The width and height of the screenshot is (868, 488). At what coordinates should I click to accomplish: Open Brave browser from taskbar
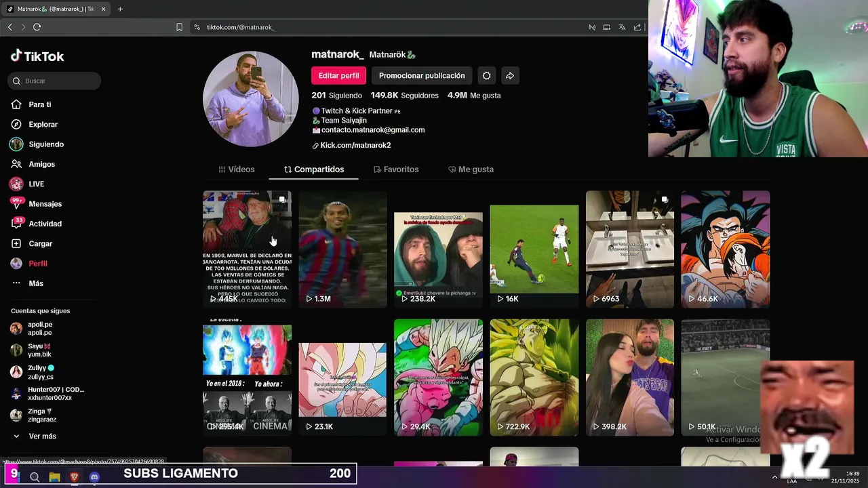click(x=74, y=477)
